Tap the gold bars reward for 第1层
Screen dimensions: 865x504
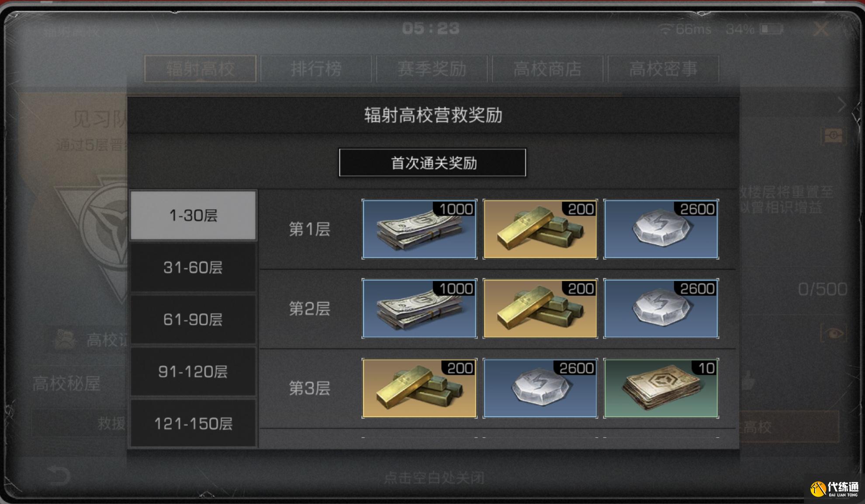click(540, 229)
